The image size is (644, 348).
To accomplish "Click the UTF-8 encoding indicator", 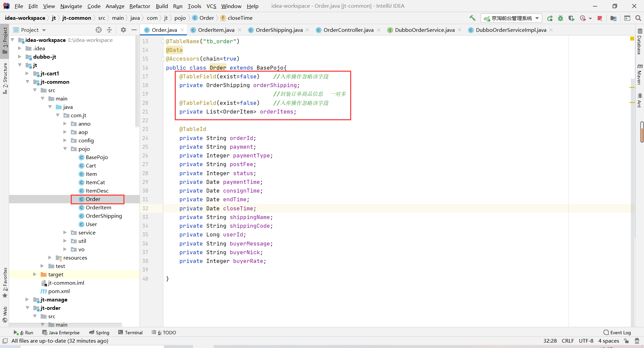I will click(x=586, y=341).
